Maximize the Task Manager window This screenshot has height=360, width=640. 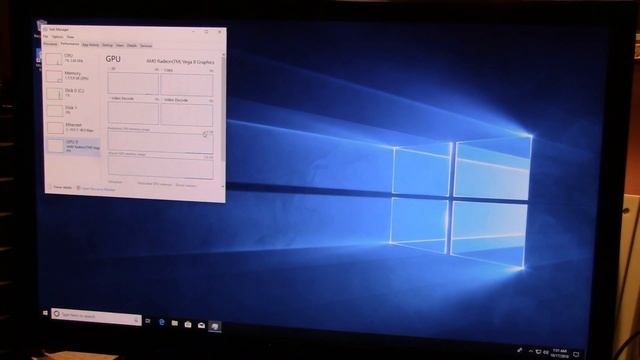(x=206, y=31)
